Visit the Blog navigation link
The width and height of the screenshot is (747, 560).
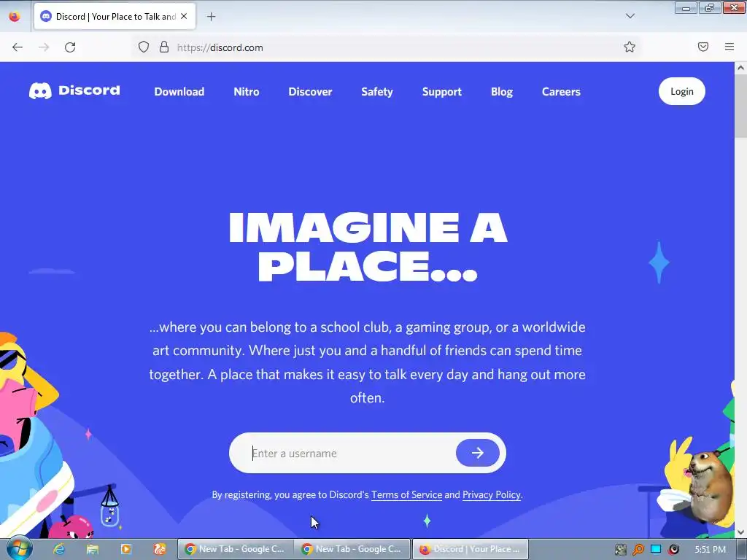[502, 91]
